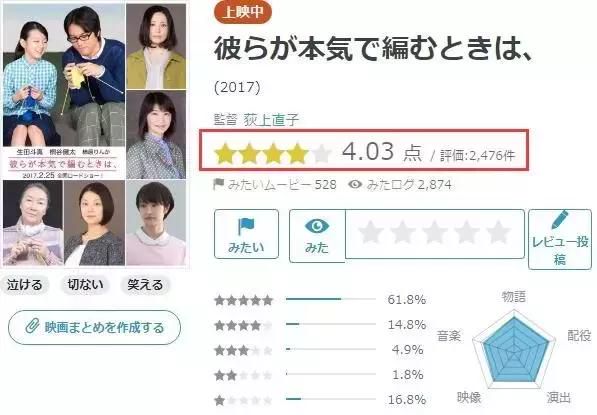Click the small eye beside みたログ 2,874
The height and width of the screenshot is (415, 597).
[x=355, y=184]
